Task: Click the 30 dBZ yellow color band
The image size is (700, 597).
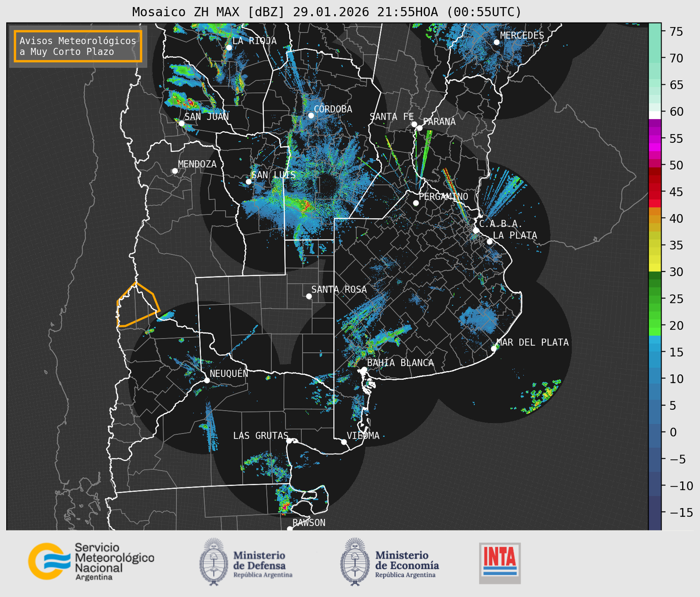Action: (655, 268)
